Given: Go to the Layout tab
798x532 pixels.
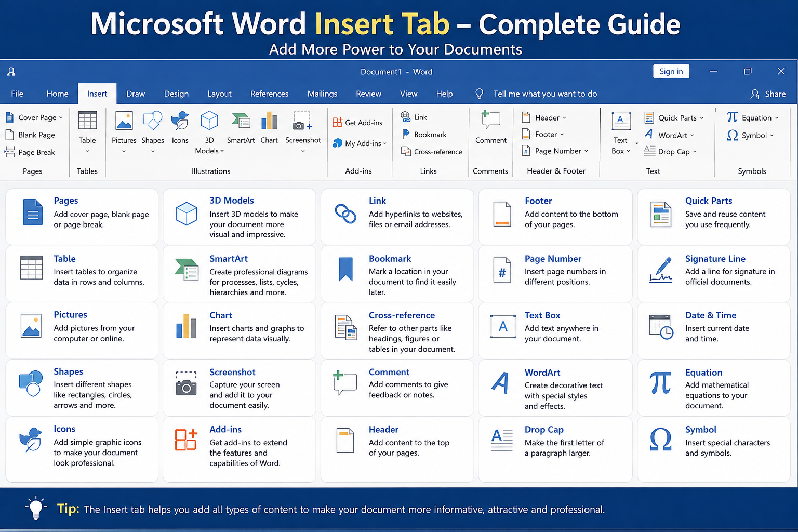Looking at the screenshot, I should tap(219, 94).
